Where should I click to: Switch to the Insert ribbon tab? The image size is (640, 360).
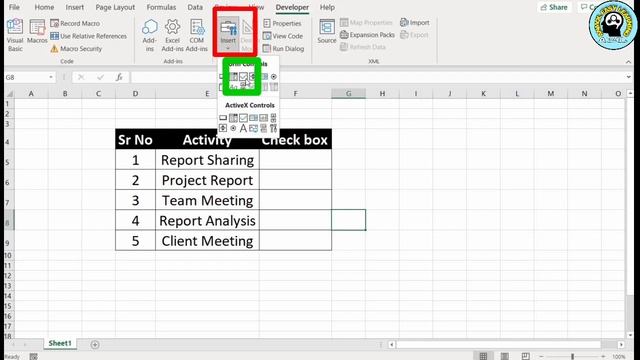point(75,7)
